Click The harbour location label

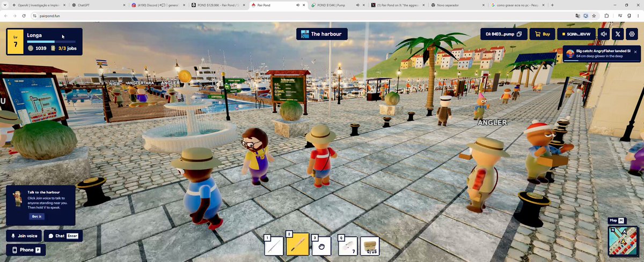point(321,34)
